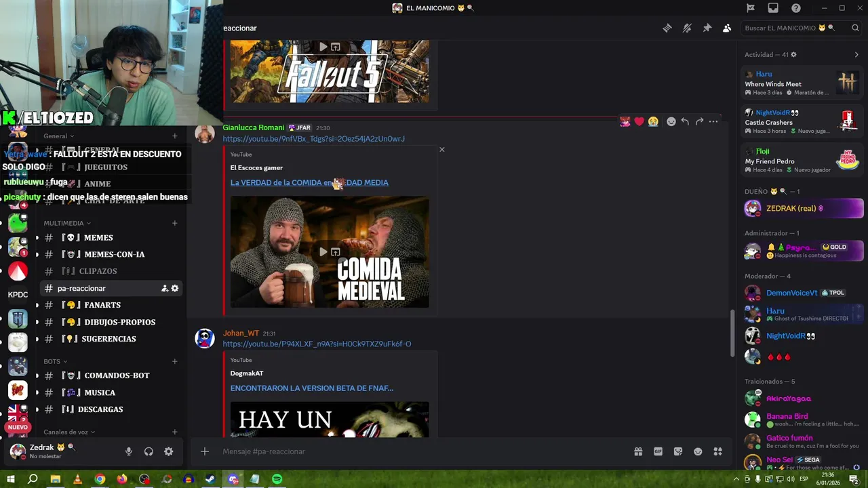Open the Discord help question icon

(796, 8)
